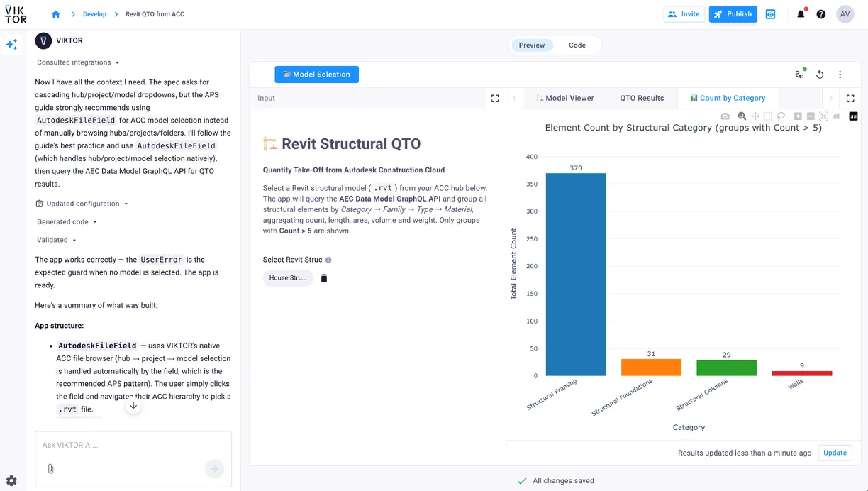Go to the Develop breadcrumb

(94, 14)
